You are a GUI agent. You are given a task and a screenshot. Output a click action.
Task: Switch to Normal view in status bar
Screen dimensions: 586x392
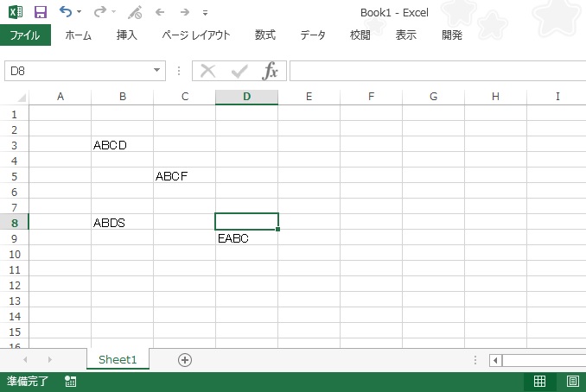coord(539,381)
